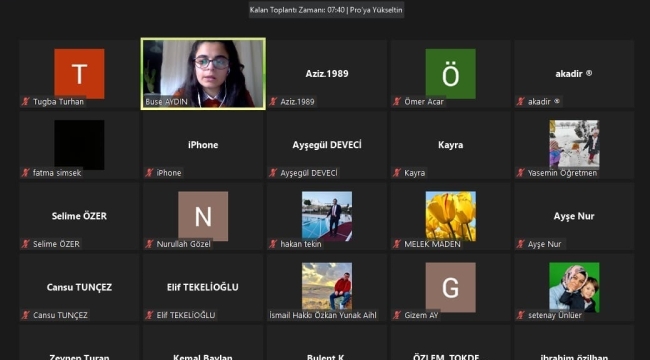Viewport: 650px width, 360px height.
Task: Select Buse AYDIN's live video tile
Action: 203,74
